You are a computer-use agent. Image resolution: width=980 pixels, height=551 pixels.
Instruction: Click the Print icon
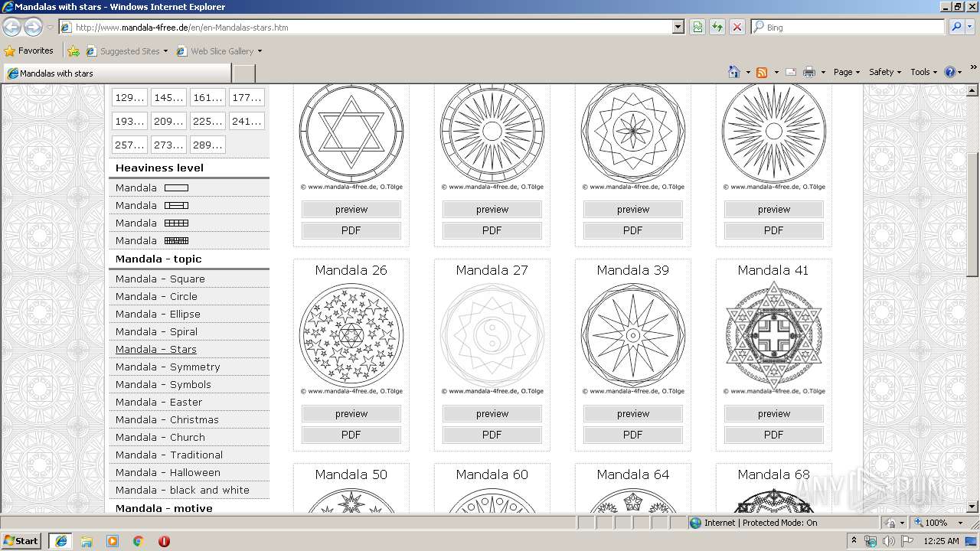pos(809,72)
